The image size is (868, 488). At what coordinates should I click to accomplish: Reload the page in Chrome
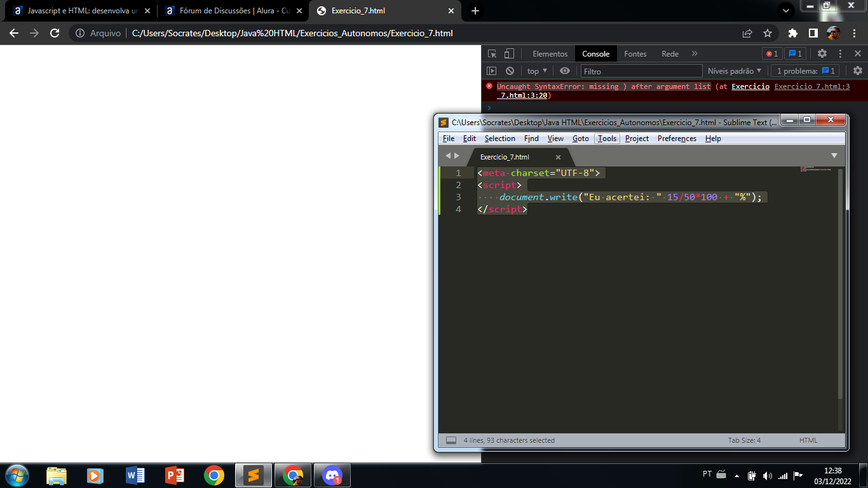pyautogui.click(x=55, y=33)
